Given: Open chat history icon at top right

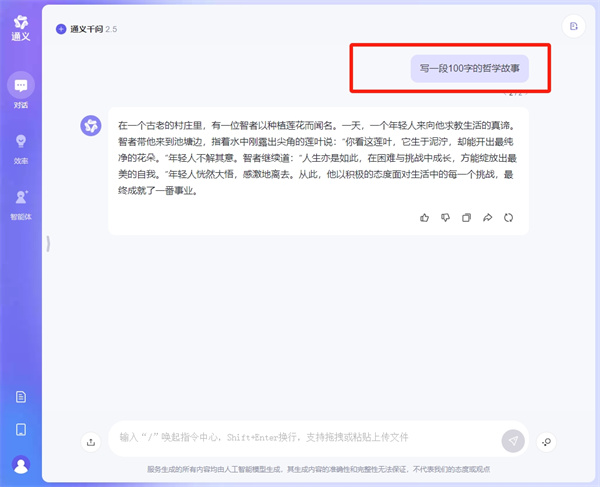Looking at the screenshot, I should (x=573, y=27).
